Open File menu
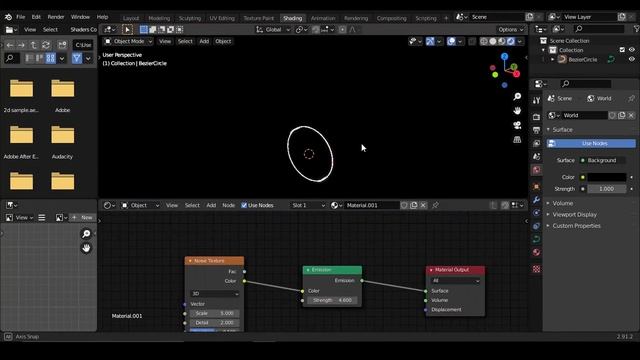640x360 pixels. 20,17
